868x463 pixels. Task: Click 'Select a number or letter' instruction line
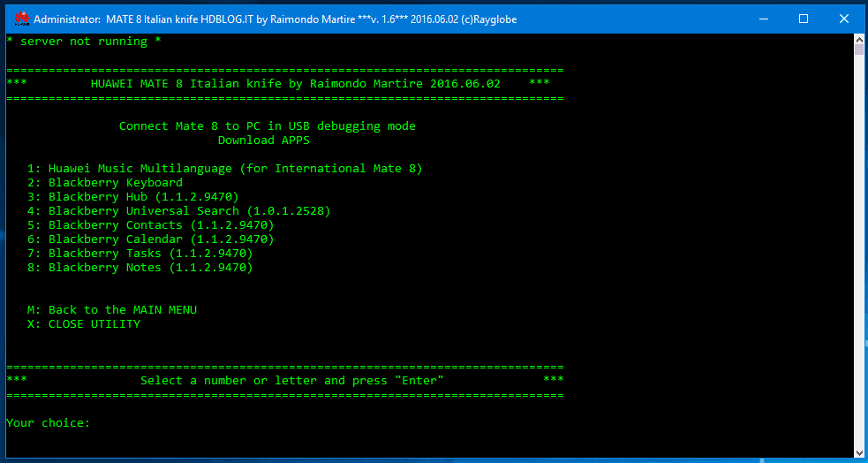pyautogui.click(x=292, y=381)
